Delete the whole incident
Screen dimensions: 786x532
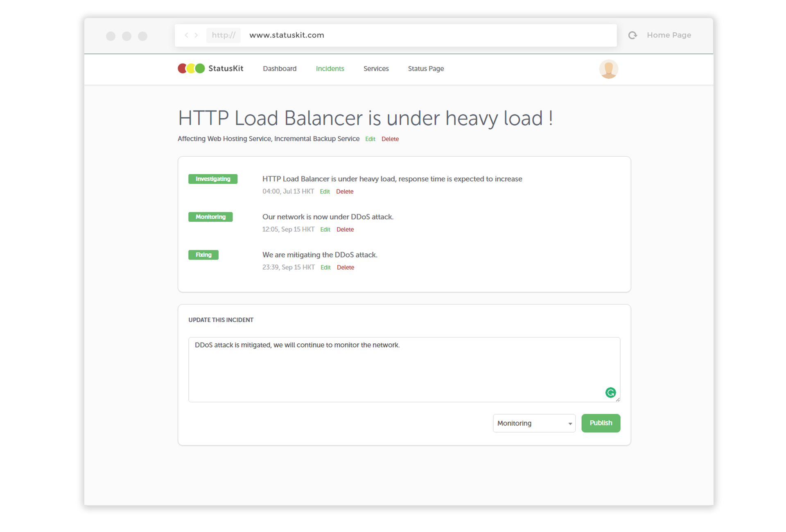(x=390, y=139)
